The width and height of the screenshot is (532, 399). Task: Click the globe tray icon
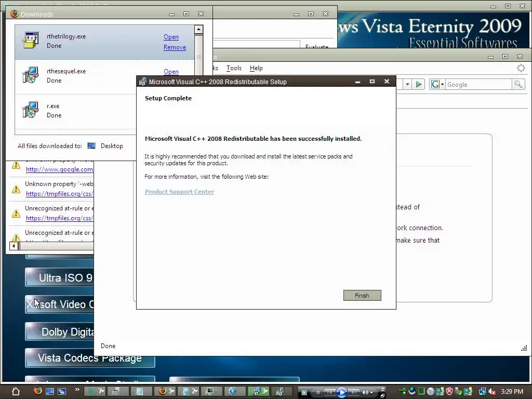tap(412, 391)
